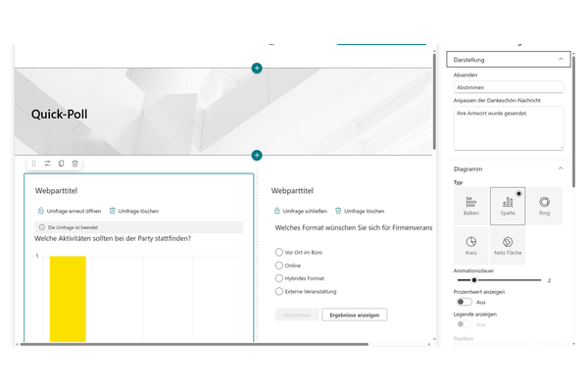Duplicate the web part with copy icon

click(61, 164)
